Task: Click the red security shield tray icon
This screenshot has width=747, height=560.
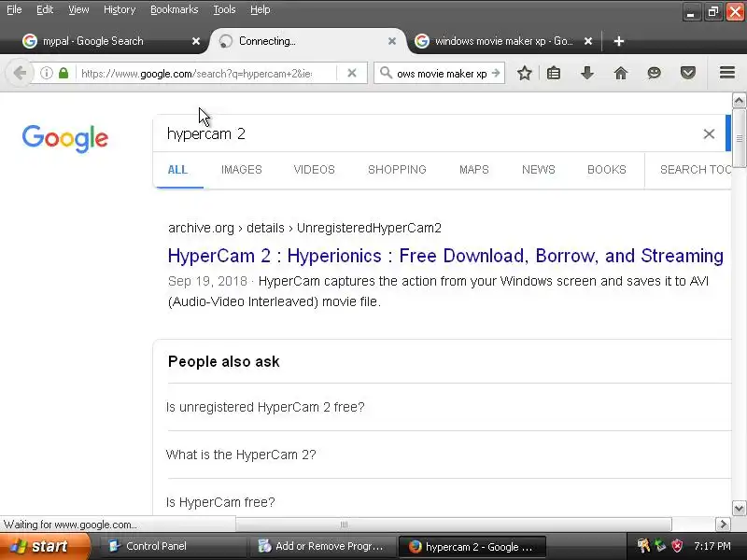Action: (676, 546)
